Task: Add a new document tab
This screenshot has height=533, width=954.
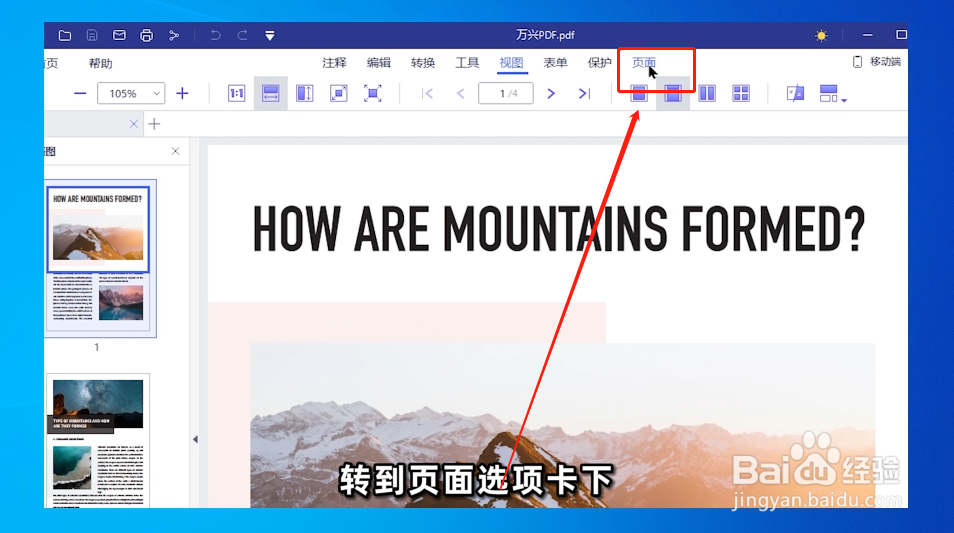Action: click(x=155, y=124)
